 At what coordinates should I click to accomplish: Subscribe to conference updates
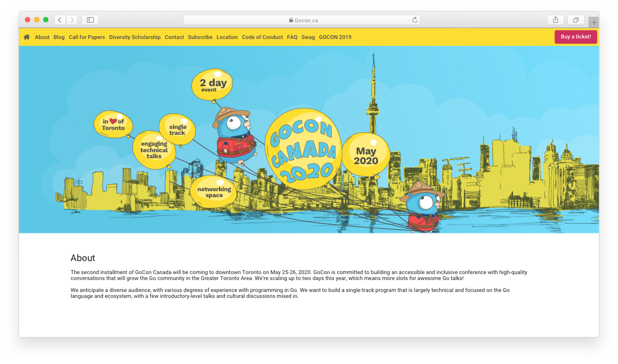pyautogui.click(x=200, y=37)
